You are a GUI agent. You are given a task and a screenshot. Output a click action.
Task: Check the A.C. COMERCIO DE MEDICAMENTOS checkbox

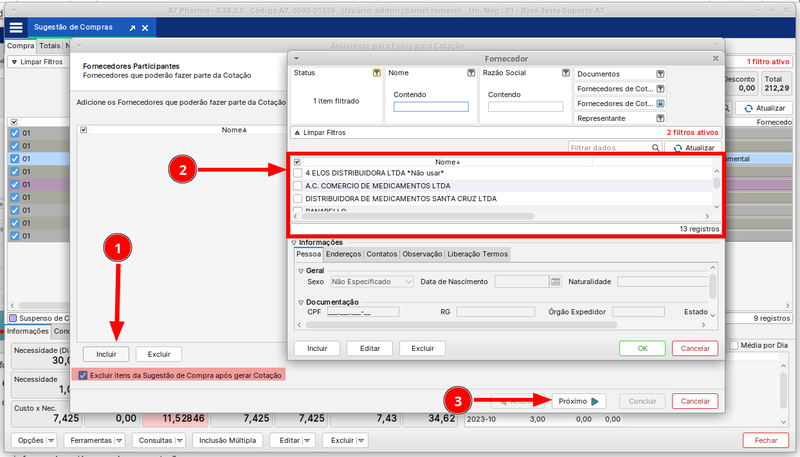pyautogui.click(x=297, y=186)
